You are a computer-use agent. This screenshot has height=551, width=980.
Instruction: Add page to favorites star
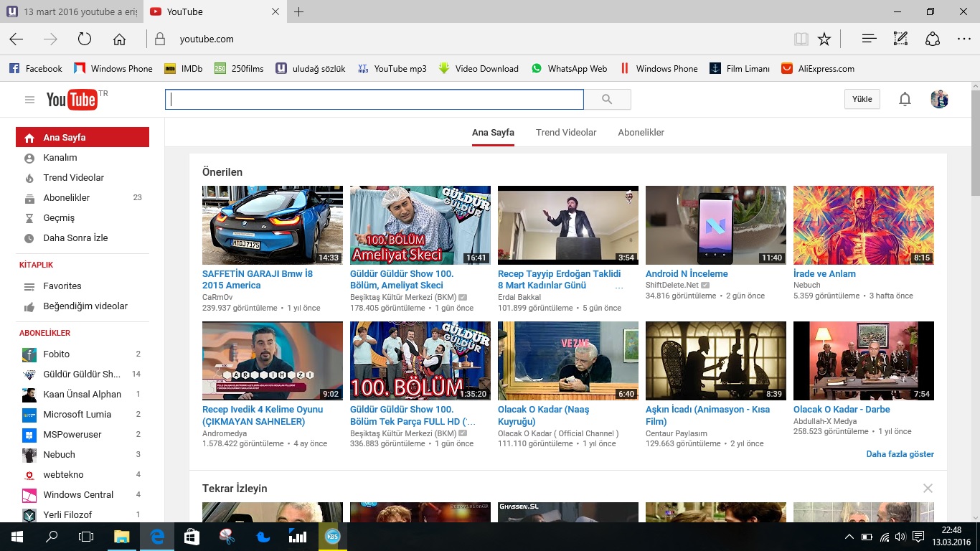824,39
